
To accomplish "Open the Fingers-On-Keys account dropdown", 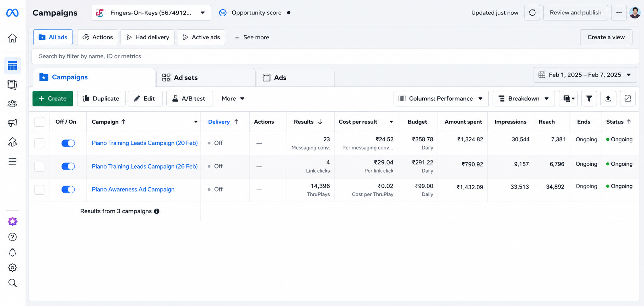I will point(151,13).
